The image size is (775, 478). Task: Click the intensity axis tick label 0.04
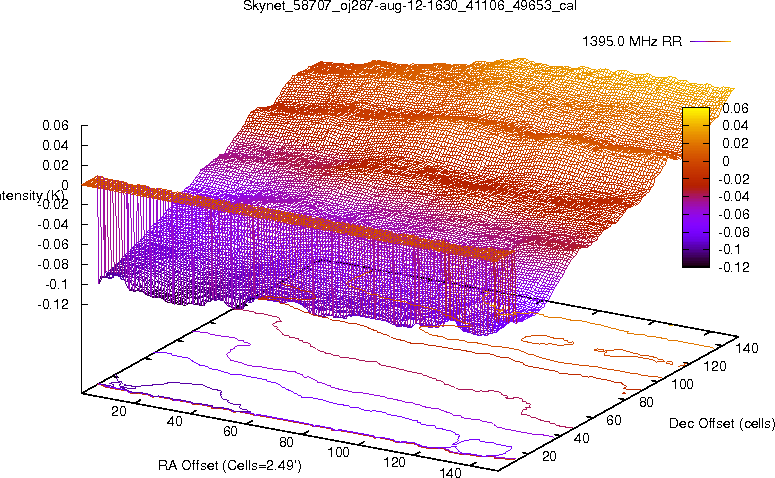55,145
